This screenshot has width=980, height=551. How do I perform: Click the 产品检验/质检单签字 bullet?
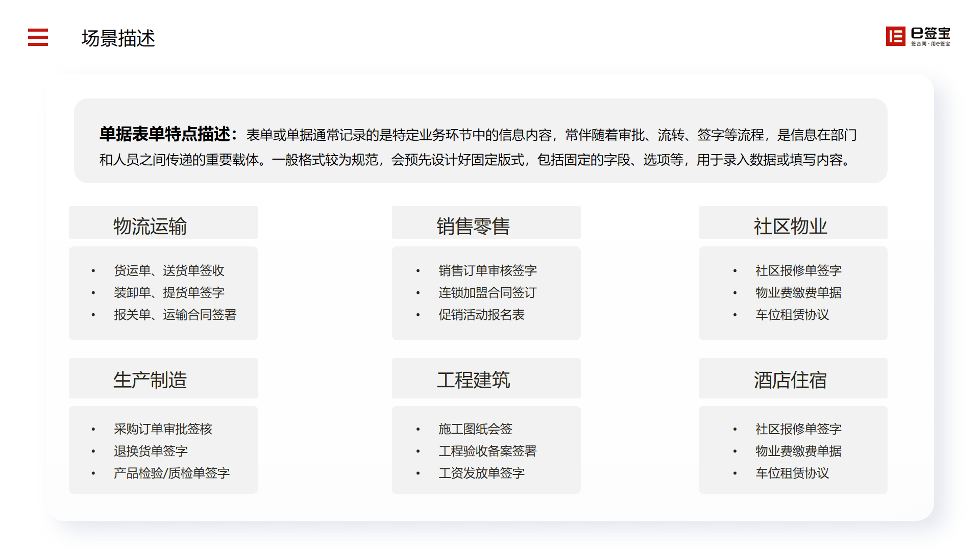pyautogui.click(x=171, y=473)
